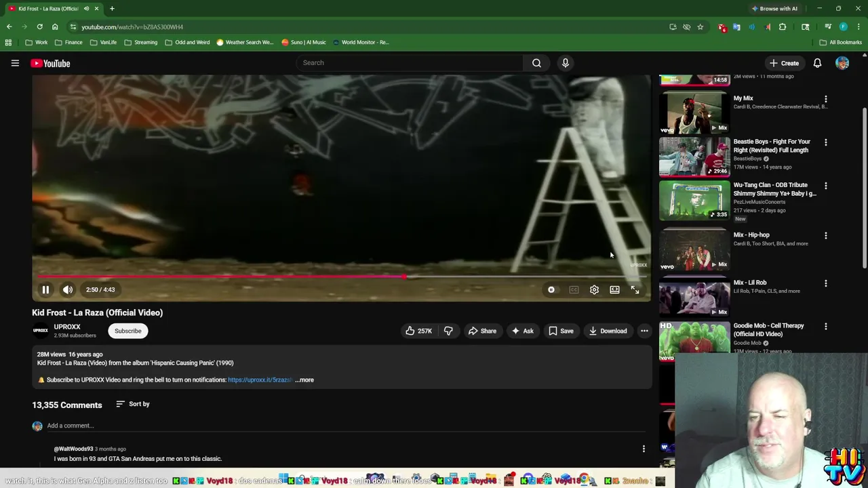Like the video, 257K thumbs up
The image size is (868, 488).
point(418,331)
